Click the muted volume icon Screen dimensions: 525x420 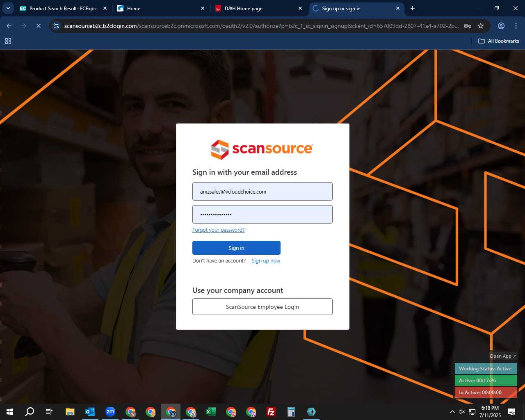(x=462, y=412)
